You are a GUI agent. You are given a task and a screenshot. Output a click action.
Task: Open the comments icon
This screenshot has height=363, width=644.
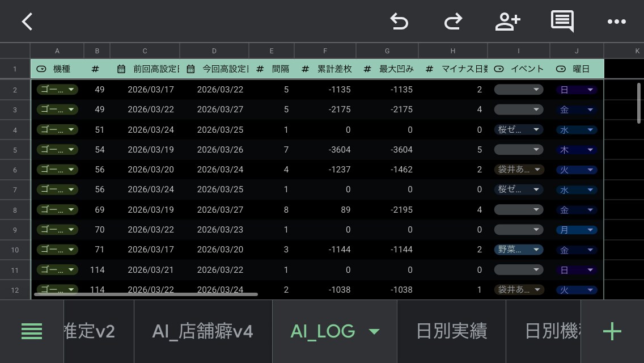pos(562,22)
